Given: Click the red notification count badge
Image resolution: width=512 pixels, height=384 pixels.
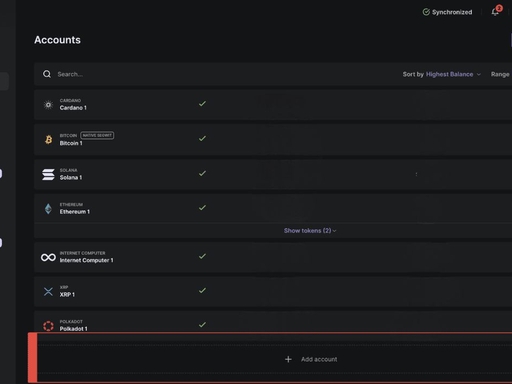Looking at the screenshot, I should (499, 8).
